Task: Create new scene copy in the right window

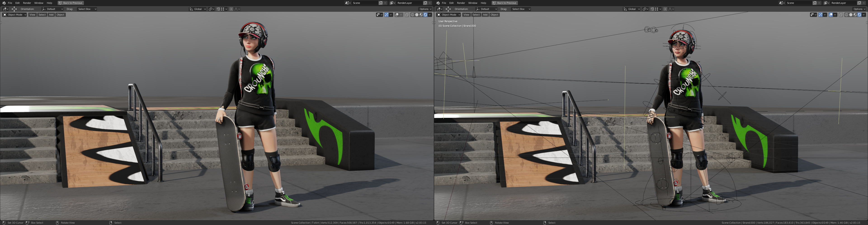Action: pos(815,3)
